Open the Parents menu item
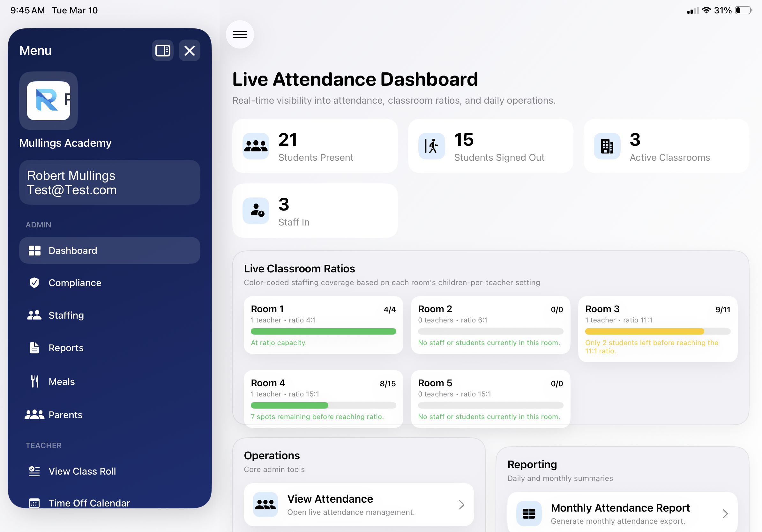 110,415
